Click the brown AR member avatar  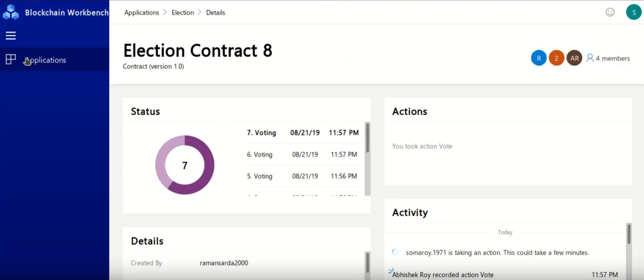pyautogui.click(x=574, y=58)
